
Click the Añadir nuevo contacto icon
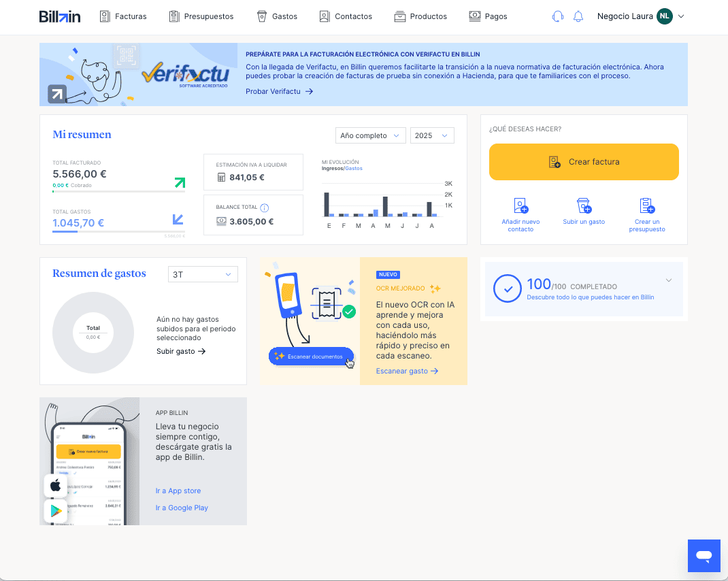click(x=520, y=205)
